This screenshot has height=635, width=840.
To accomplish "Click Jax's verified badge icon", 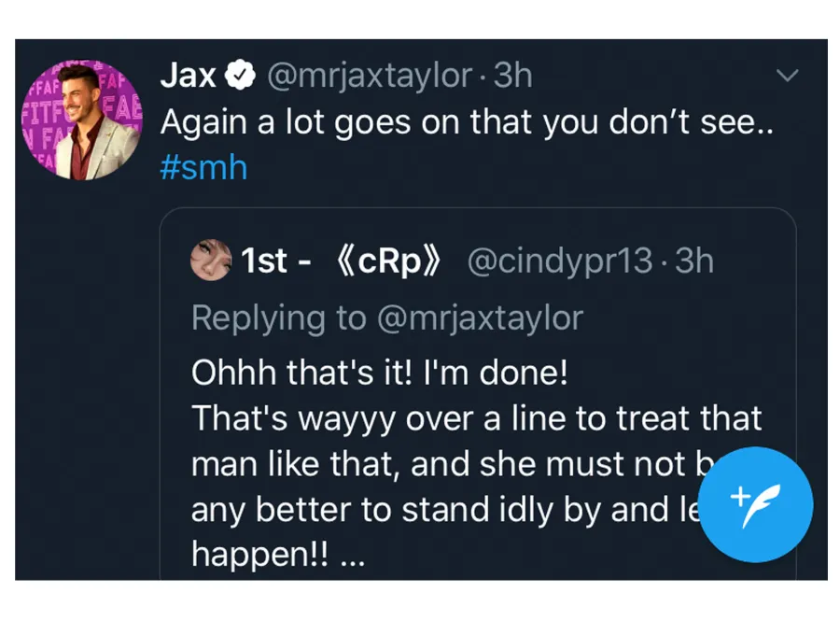I will click(237, 75).
